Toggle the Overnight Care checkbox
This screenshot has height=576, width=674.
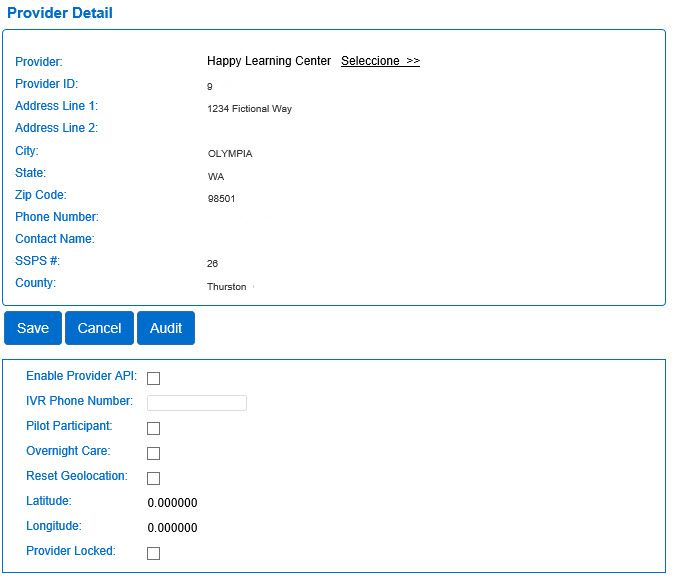[154, 453]
